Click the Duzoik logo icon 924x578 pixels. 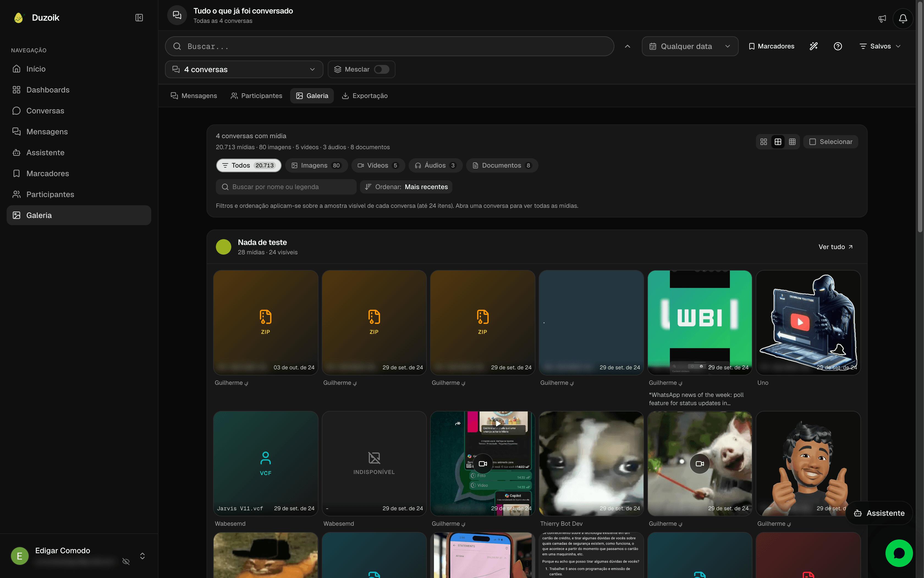coord(18,18)
